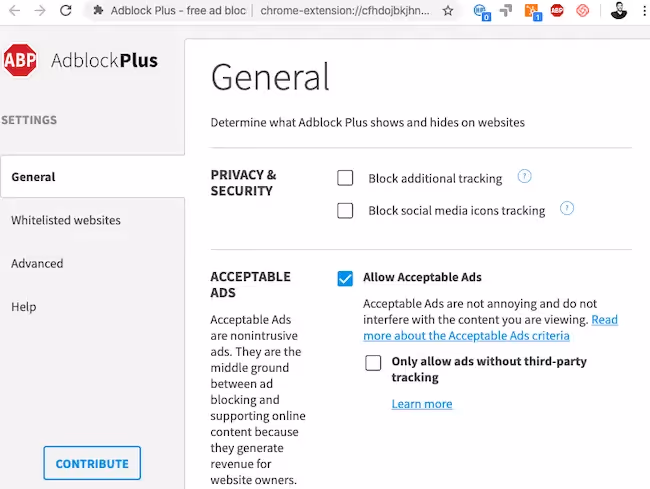Click text 'Determine what Adblock Plus shows and hides'
The height and width of the screenshot is (489, 650).
pyautogui.click(x=368, y=123)
